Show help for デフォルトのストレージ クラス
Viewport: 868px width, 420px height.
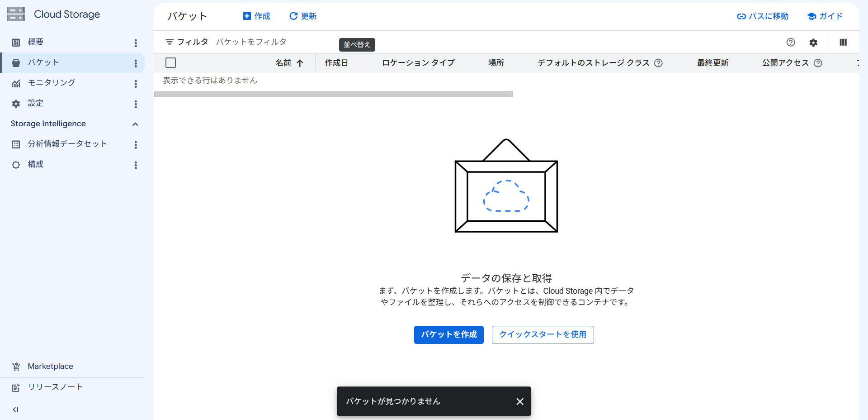point(659,63)
